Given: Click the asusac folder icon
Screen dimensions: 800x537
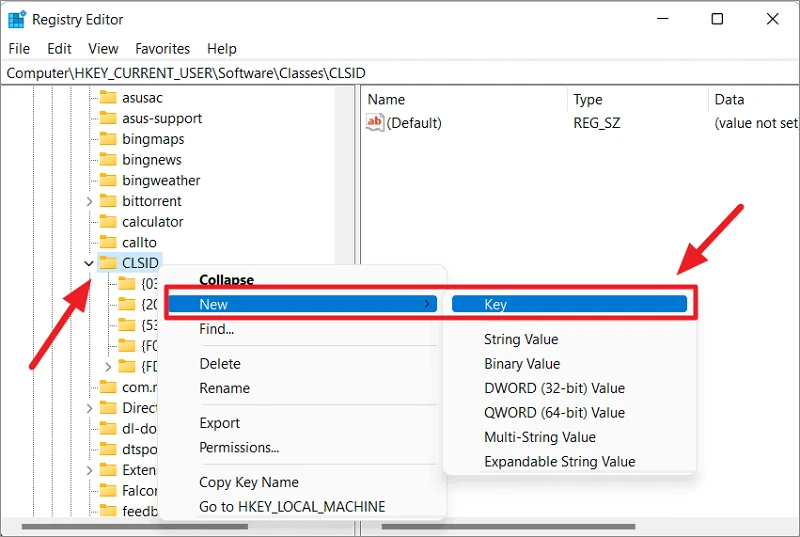Looking at the screenshot, I should click(x=108, y=97).
